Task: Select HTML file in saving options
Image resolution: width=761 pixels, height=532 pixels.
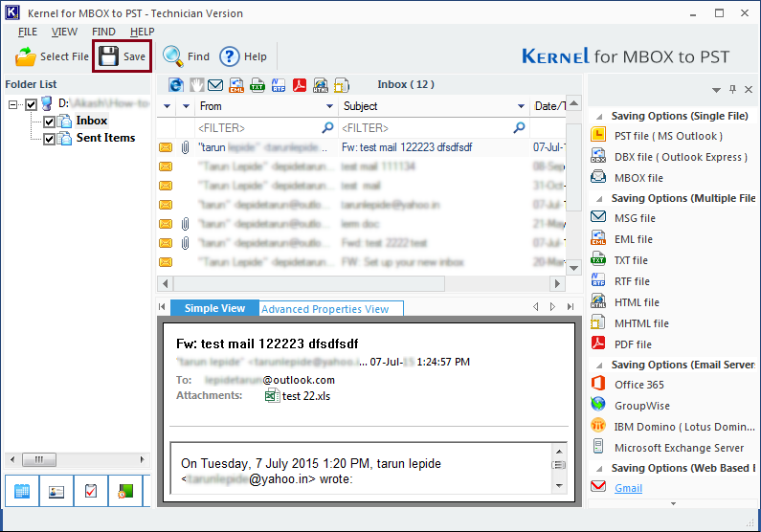Action: [x=637, y=302]
